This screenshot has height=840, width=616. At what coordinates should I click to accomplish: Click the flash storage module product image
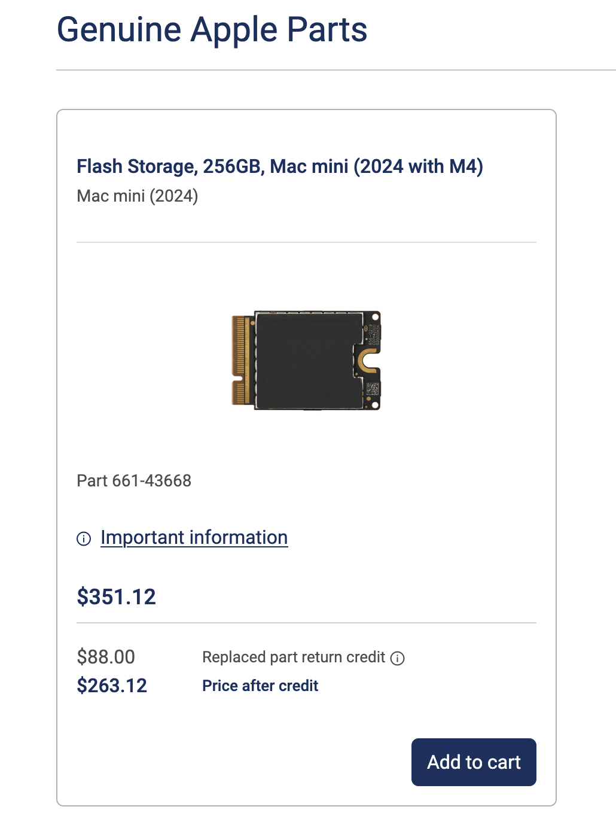point(306,360)
